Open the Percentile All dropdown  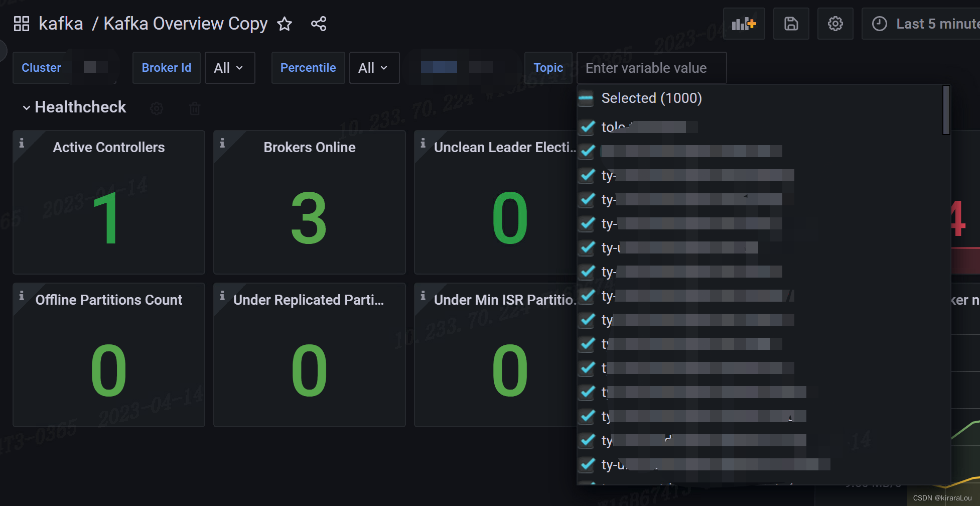[x=374, y=68]
